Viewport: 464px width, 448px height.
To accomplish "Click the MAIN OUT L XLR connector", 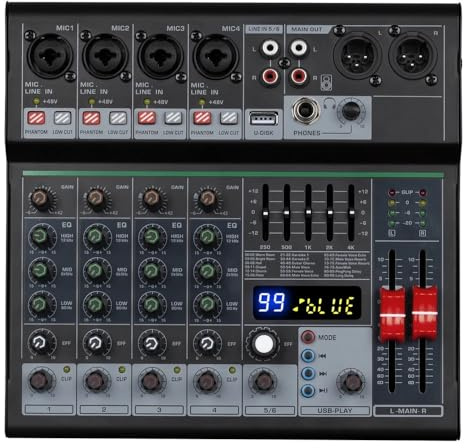I will click(x=357, y=55).
